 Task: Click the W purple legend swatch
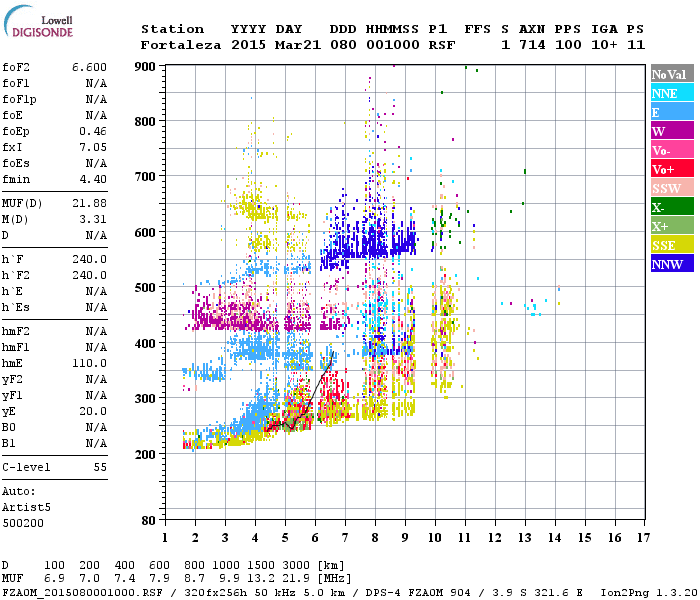[672, 130]
